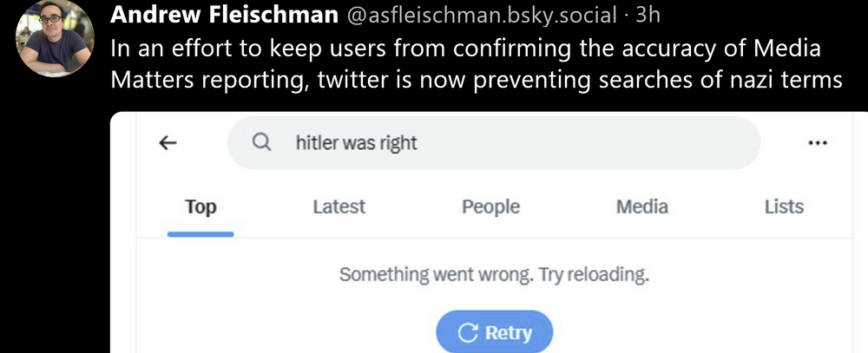Click the 'Try reloading.' text
Image resolution: width=868 pixels, height=353 pixels.
pyautogui.click(x=595, y=276)
